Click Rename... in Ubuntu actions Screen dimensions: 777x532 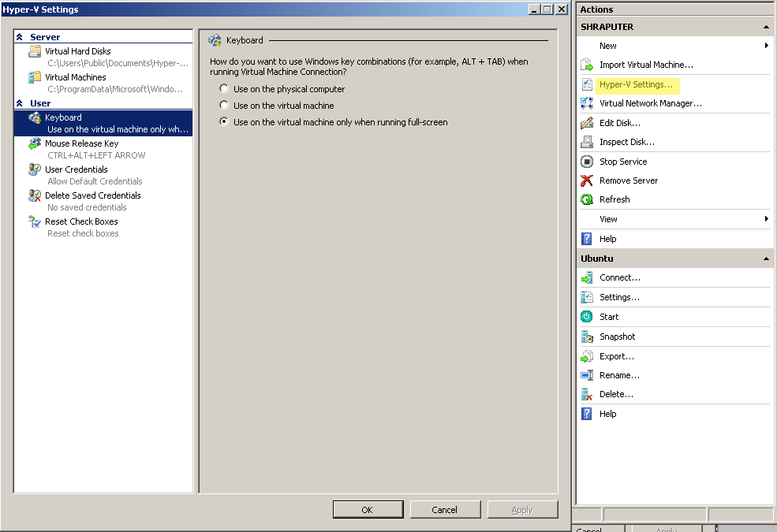click(x=619, y=375)
